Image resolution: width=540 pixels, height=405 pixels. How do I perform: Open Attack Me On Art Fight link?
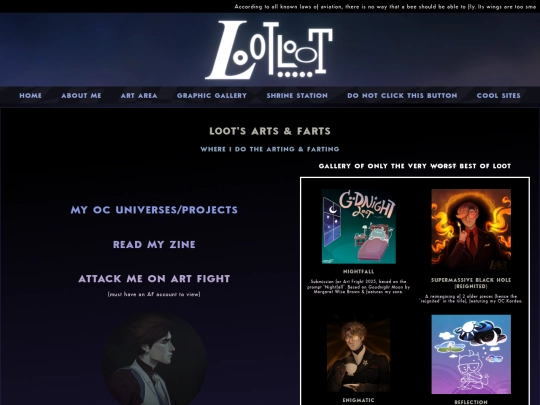coord(154,279)
